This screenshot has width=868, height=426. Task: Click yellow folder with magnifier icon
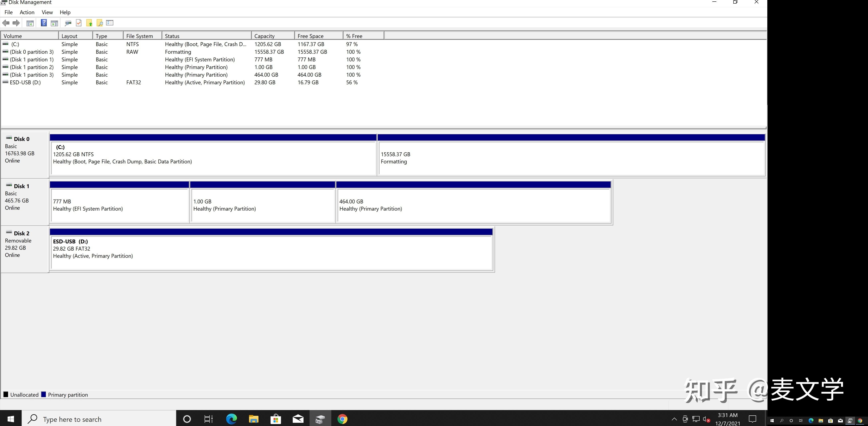[x=100, y=23]
